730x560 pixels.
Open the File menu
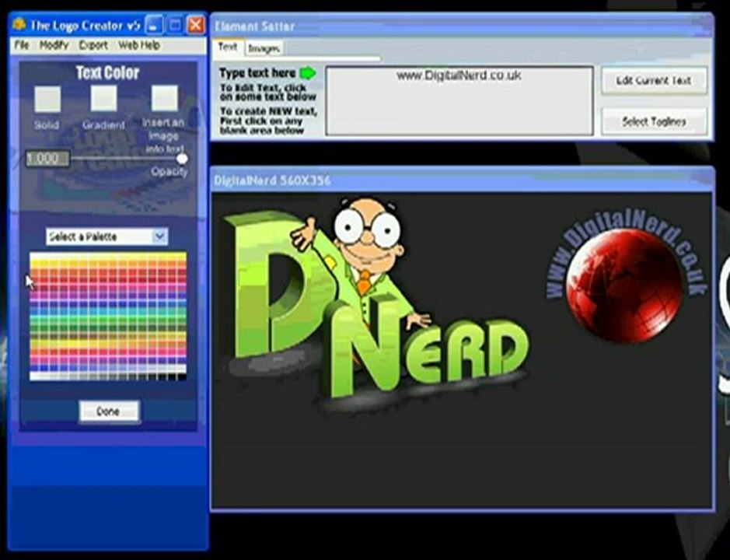[22, 45]
